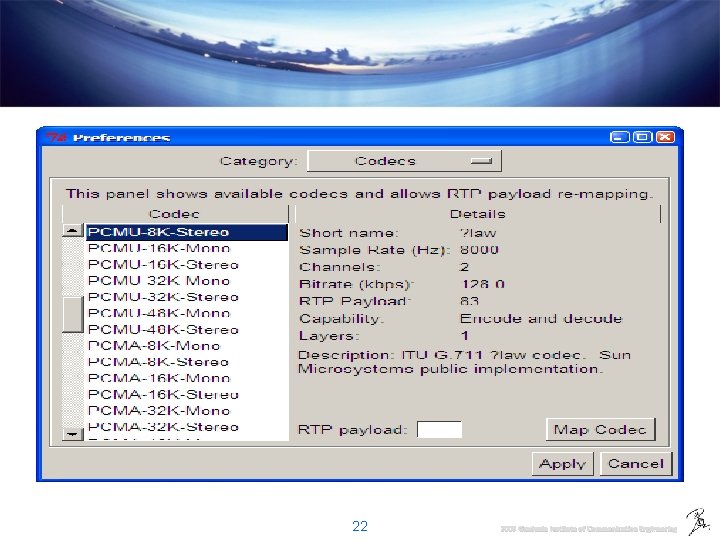
Task: Choose PCMA-16K-Mono codec entry
Action: pyautogui.click(x=187, y=378)
